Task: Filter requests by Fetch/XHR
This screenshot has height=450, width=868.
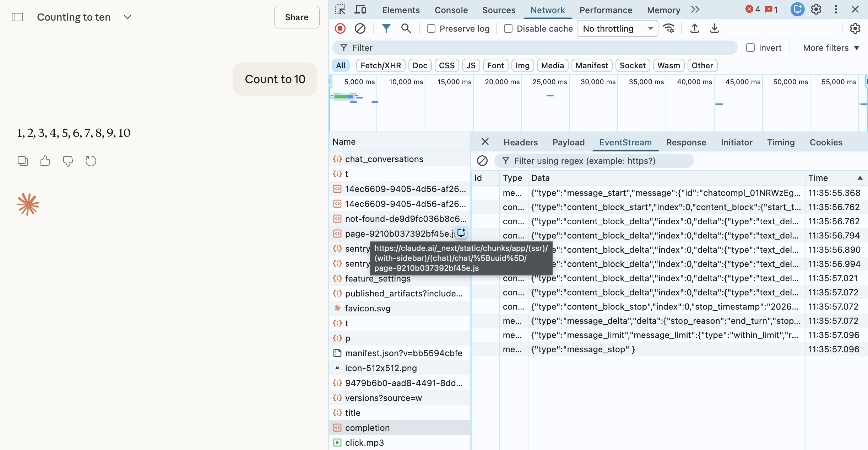Action: pyautogui.click(x=380, y=65)
